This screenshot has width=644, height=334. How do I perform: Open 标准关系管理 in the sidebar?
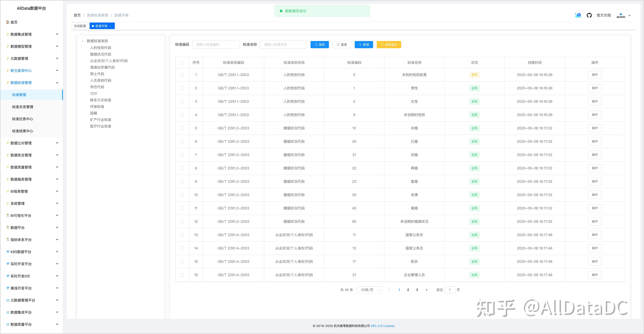click(x=23, y=107)
